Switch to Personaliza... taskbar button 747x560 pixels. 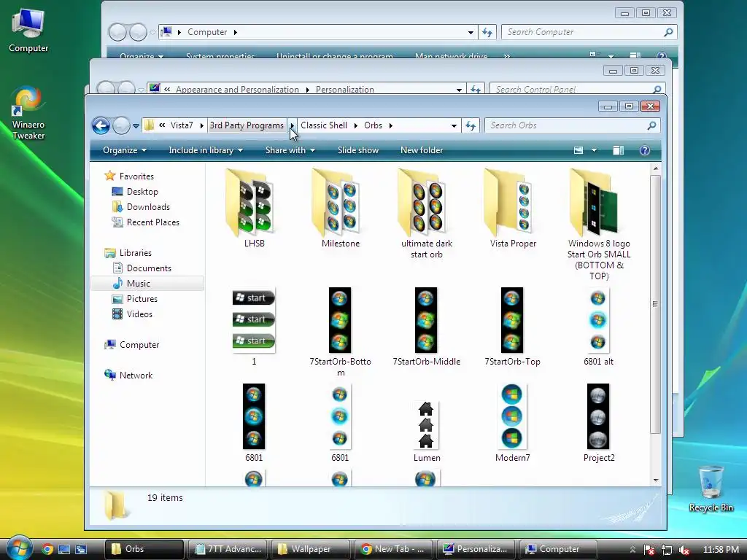coord(476,549)
